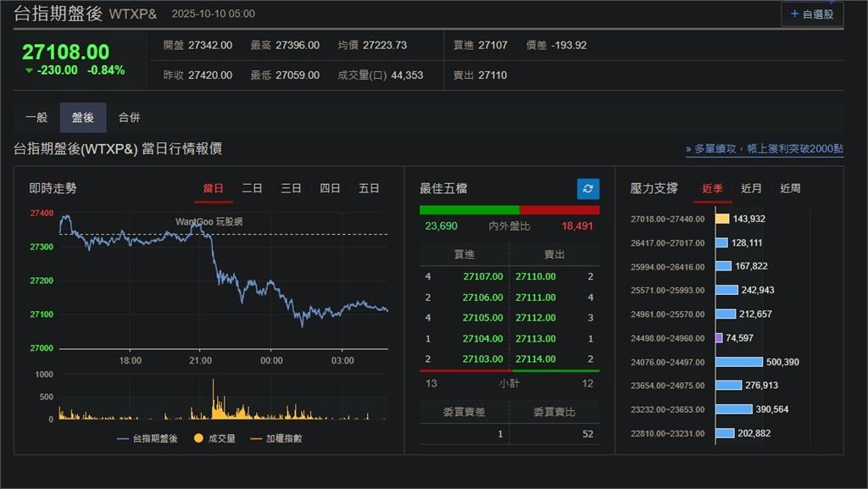Switch 壓力支撐 to 近月 view
The height and width of the screenshot is (489, 868).
click(x=749, y=189)
